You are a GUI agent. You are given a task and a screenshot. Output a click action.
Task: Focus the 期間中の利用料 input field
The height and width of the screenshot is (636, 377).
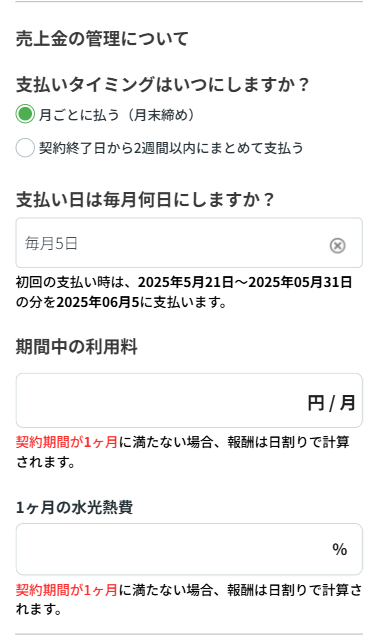pos(189,400)
